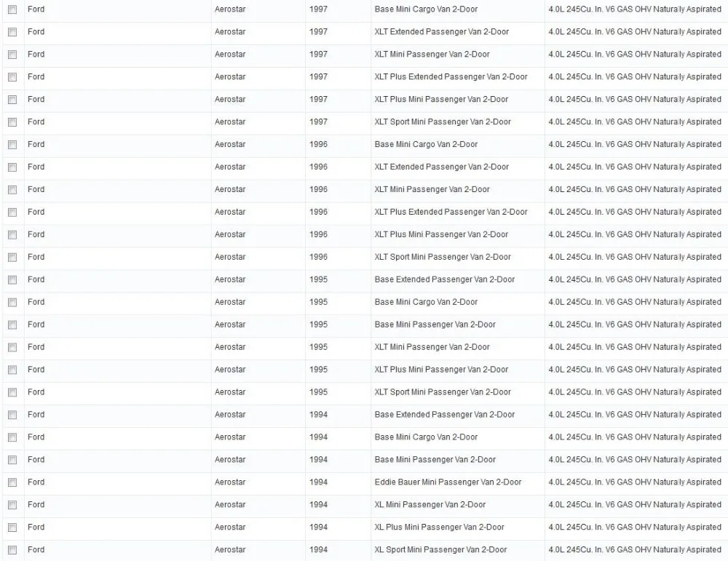The height and width of the screenshot is (561, 728).
Task: Click year '1994' in the Base Mini Cargo row
Action: pos(318,437)
